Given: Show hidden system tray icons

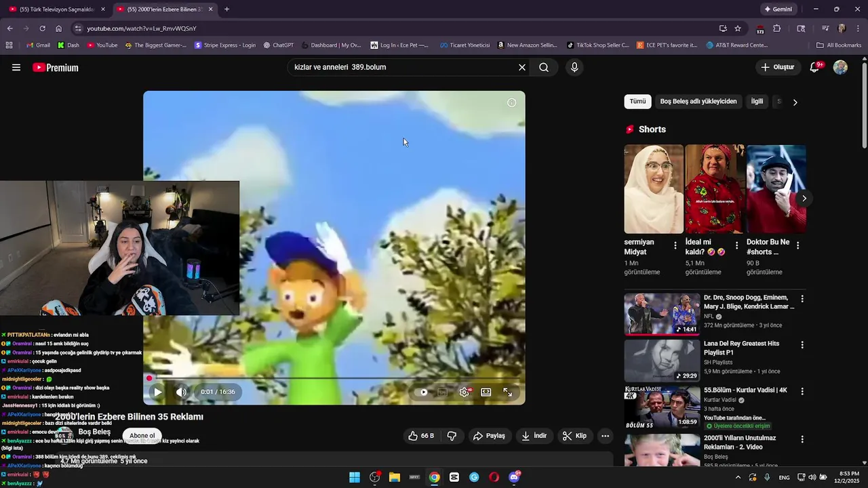Looking at the screenshot, I should [738, 477].
